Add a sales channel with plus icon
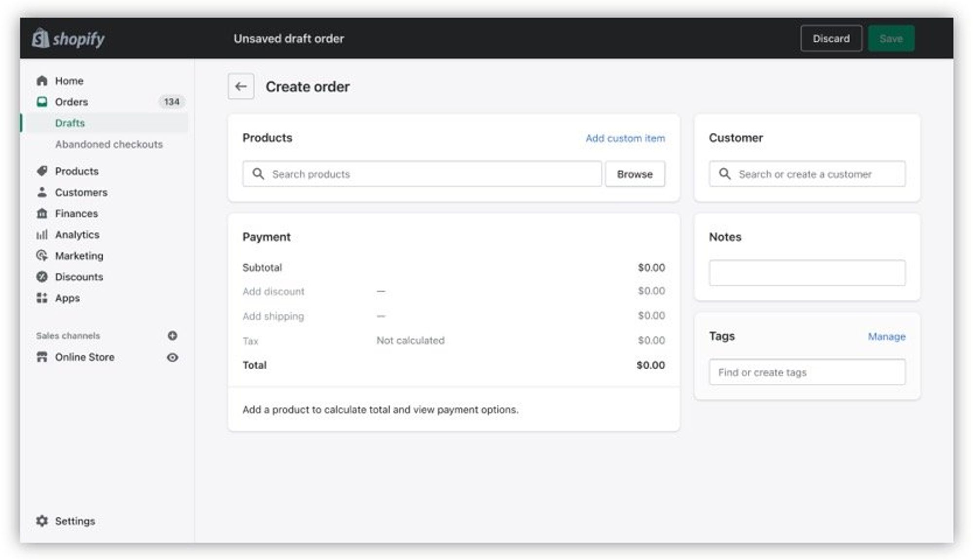The image size is (973, 560). (x=172, y=336)
